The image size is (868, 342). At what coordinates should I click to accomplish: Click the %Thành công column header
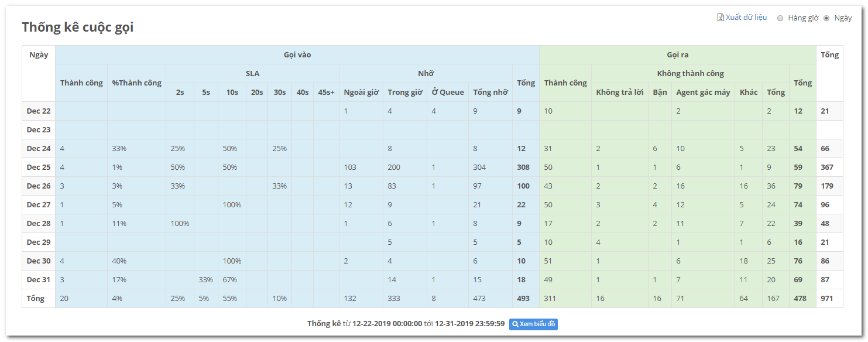coord(136,83)
